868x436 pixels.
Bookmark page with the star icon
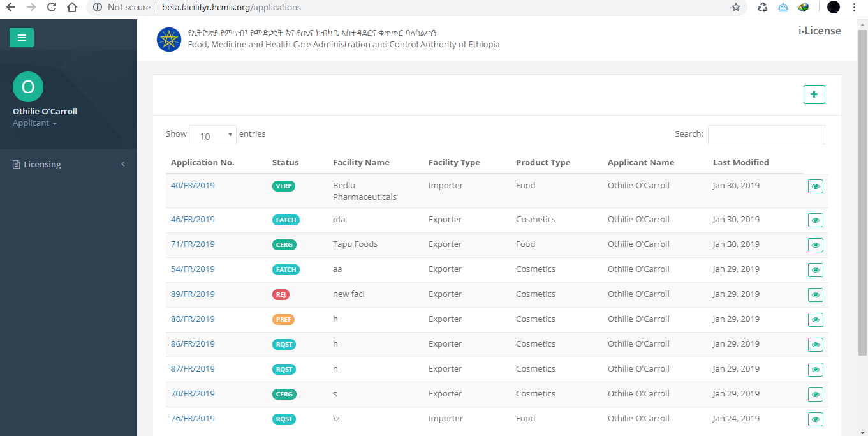tap(736, 8)
